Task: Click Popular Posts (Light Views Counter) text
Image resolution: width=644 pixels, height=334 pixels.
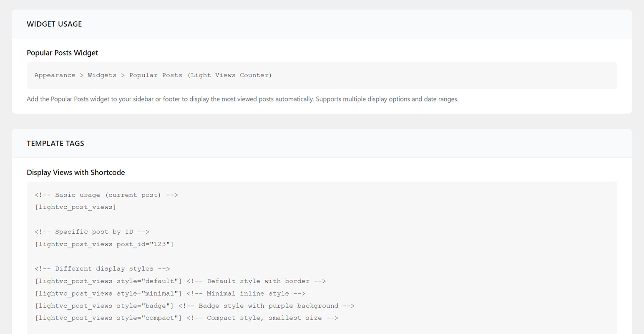Action: click(200, 76)
